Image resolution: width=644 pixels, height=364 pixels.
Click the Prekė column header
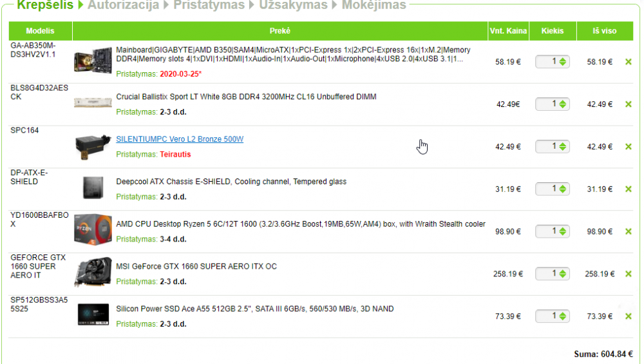pyautogui.click(x=280, y=31)
